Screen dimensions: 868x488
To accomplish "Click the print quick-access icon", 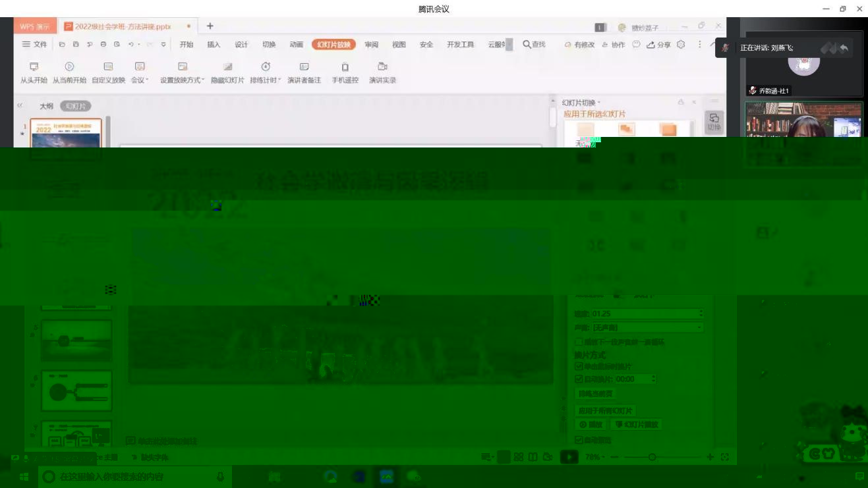I will click(x=103, y=44).
